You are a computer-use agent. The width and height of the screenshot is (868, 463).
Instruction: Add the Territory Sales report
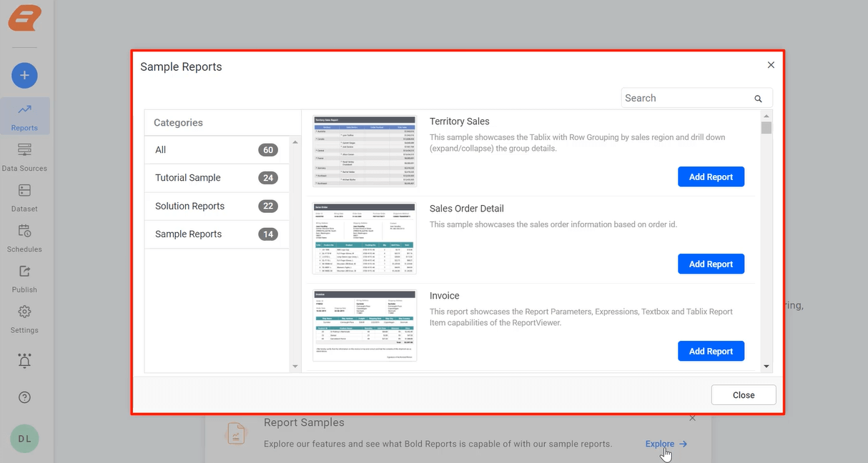pyautogui.click(x=711, y=177)
